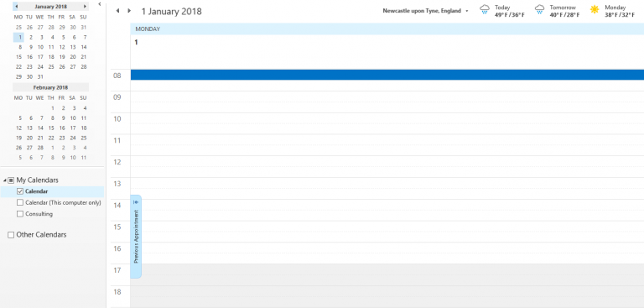Tick the Other Calendars checkbox
644x308 pixels.
pyautogui.click(x=11, y=235)
